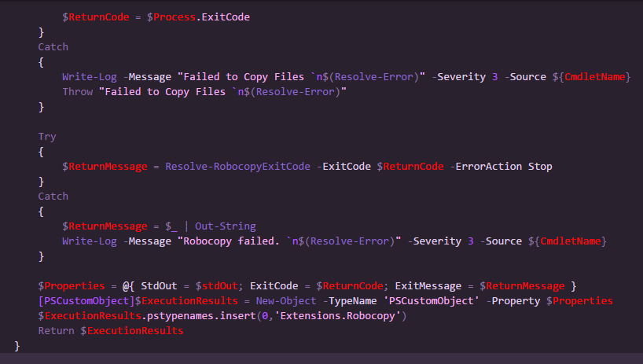Click 'Extensions.Robocopy' string
643x364 pixels.
pos(337,316)
